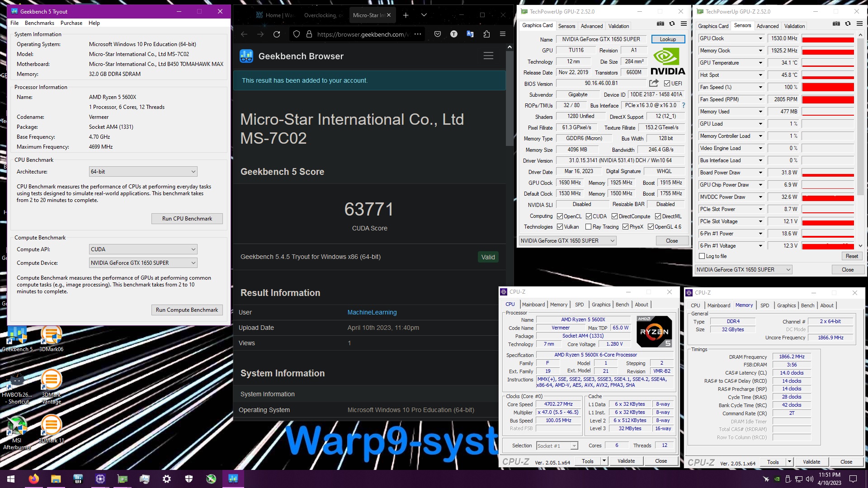Click Run CPU Benchmark button

coord(187,219)
